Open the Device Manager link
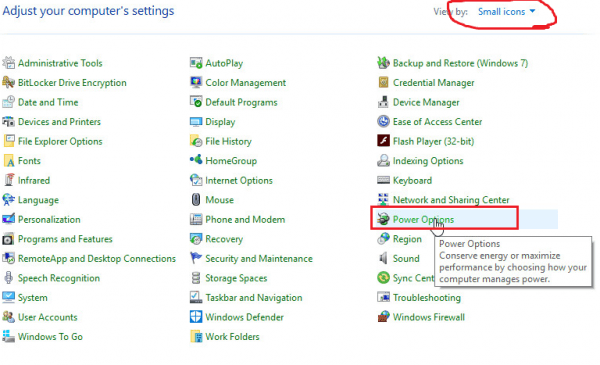600x365 pixels. [426, 102]
